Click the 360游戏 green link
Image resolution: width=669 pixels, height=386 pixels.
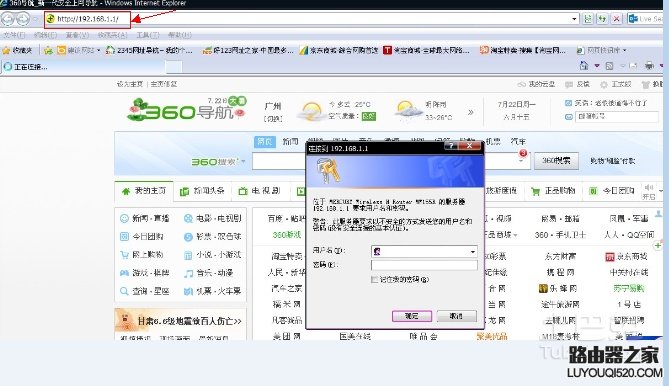coord(287,235)
